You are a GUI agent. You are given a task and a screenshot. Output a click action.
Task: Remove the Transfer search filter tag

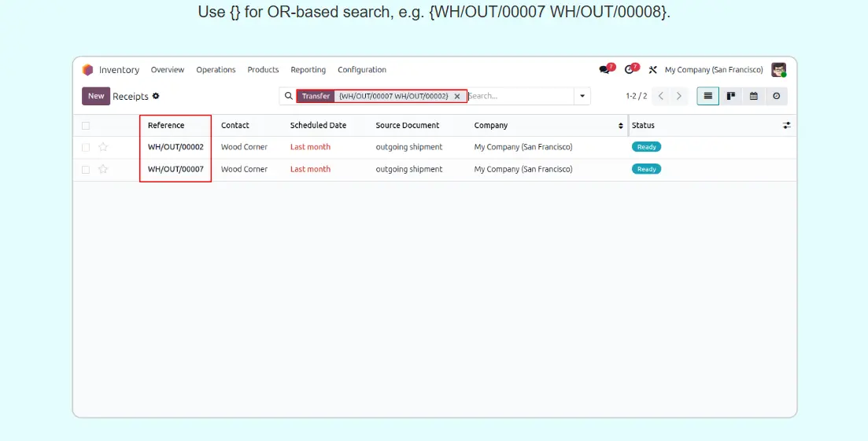pyautogui.click(x=457, y=97)
